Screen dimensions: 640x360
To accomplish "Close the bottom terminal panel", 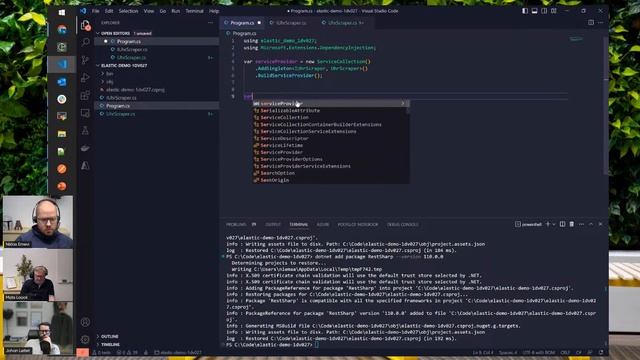I will click(600, 224).
